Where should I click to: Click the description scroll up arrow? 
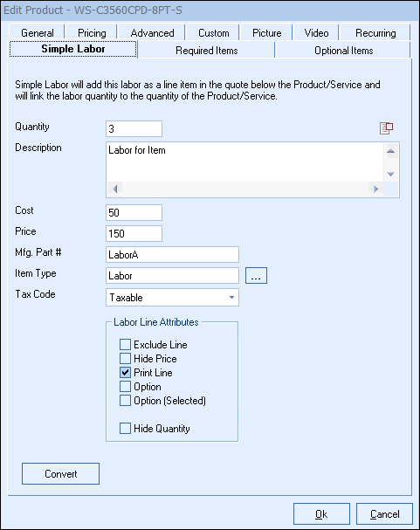click(390, 151)
